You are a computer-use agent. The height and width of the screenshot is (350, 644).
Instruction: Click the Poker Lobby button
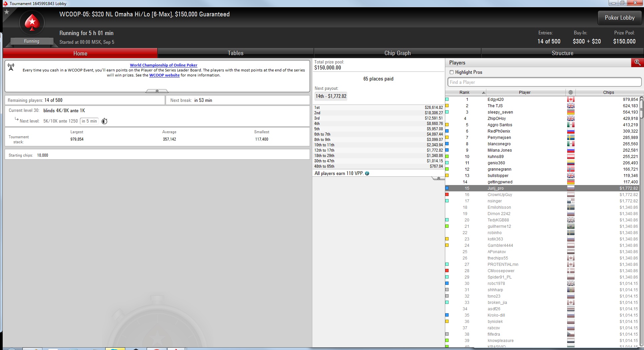pos(620,18)
